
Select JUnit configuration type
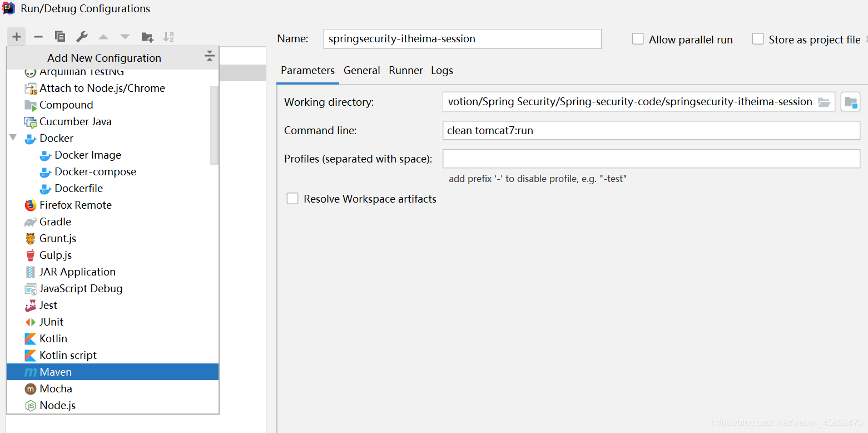tap(112, 322)
